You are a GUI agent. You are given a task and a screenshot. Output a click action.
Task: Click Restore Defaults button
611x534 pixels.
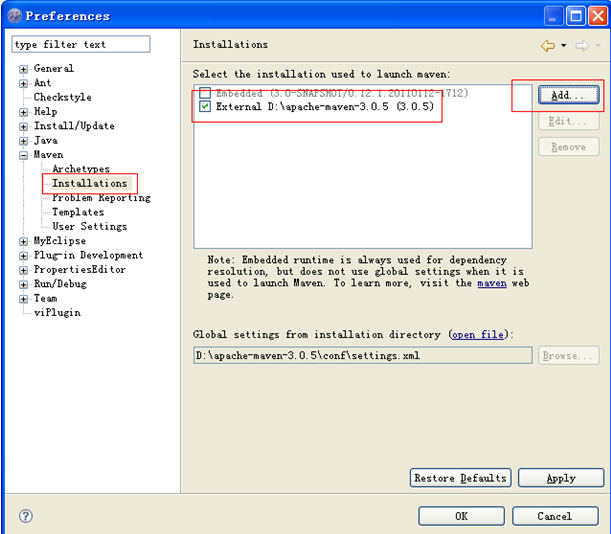click(x=461, y=478)
